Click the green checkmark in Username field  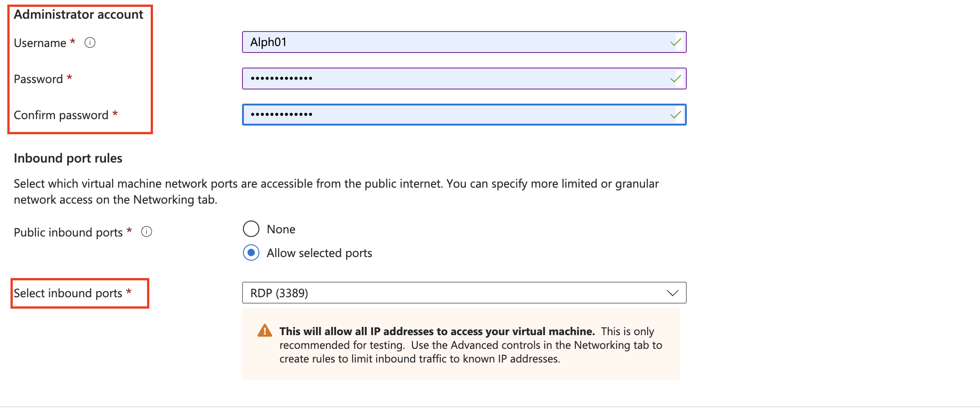(676, 42)
